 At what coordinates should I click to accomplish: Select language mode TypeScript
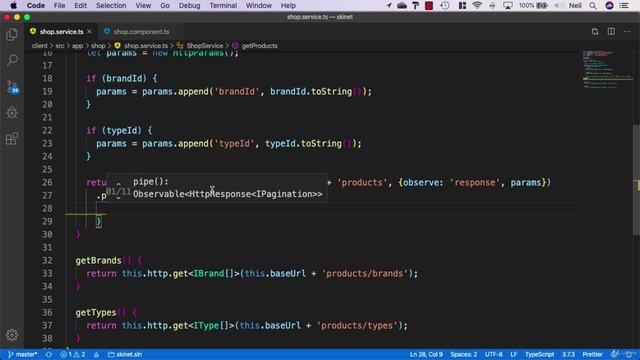(539, 354)
